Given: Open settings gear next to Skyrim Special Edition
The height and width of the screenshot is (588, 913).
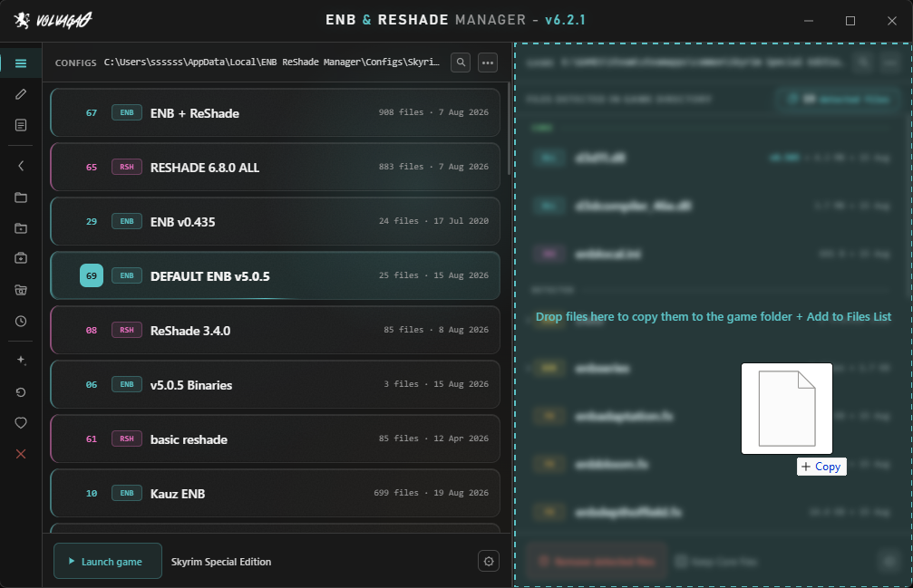Looking at the screenshot, I should (489, 561).
